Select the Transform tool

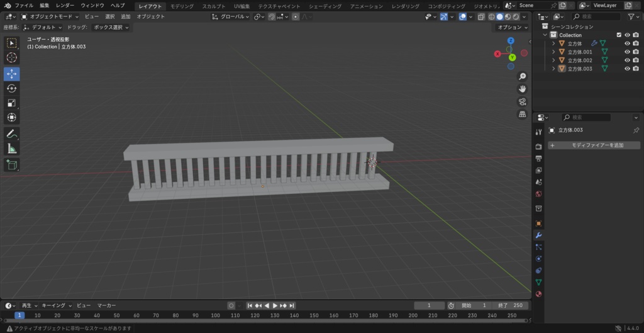point(12,117)
